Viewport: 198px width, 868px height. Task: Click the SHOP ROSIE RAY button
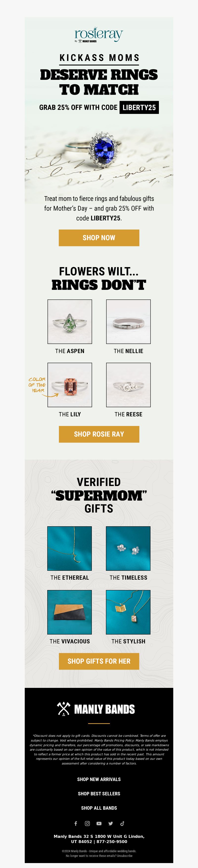click(99, 434)
